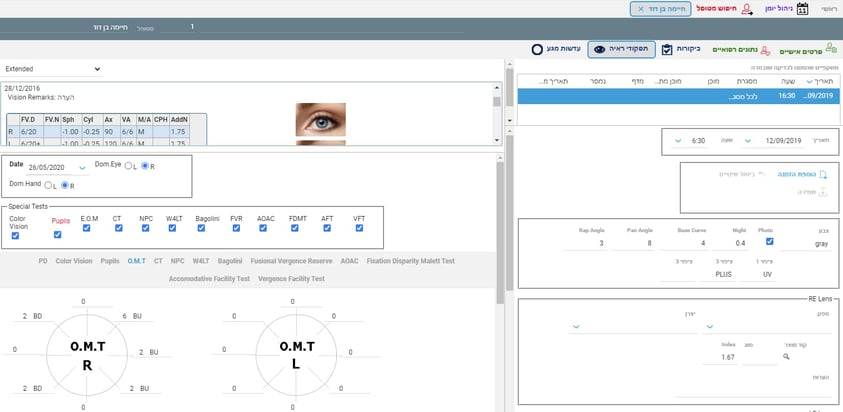
Task: Open the RE Lens supplier dropdown
Action: click(710, 326)
